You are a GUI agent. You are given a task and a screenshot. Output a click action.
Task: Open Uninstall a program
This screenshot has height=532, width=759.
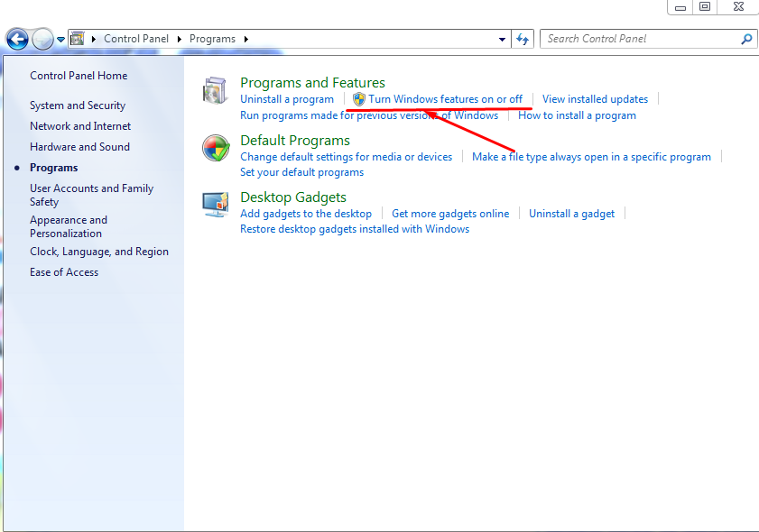[x=287, y=99]
